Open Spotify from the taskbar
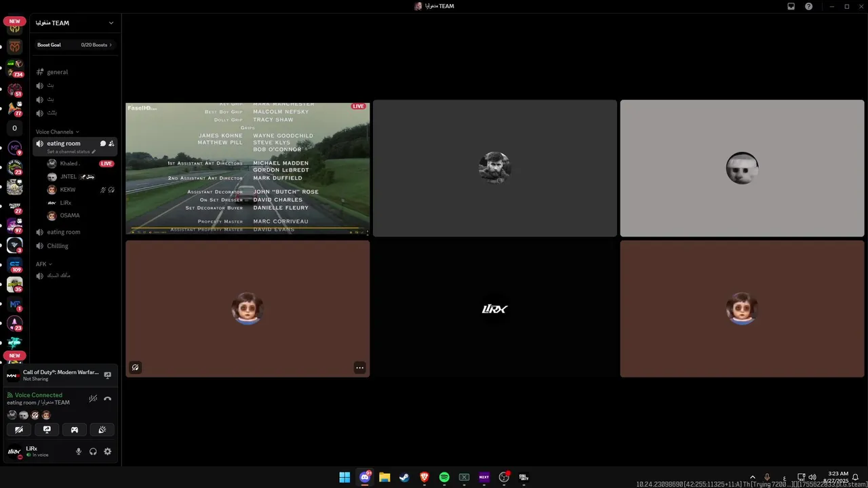The width and height of the screenshot is (868, 488). pyautogui.click(x=444, y=477)
